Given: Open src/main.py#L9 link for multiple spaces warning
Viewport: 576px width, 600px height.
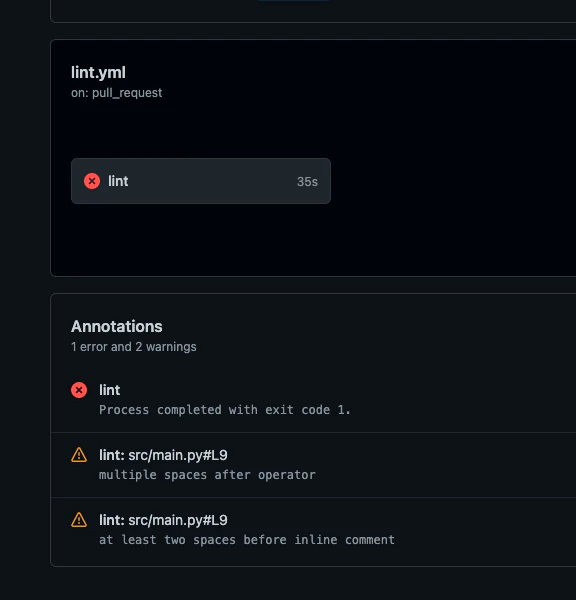Looking at the screenshot, I should 178,455.
